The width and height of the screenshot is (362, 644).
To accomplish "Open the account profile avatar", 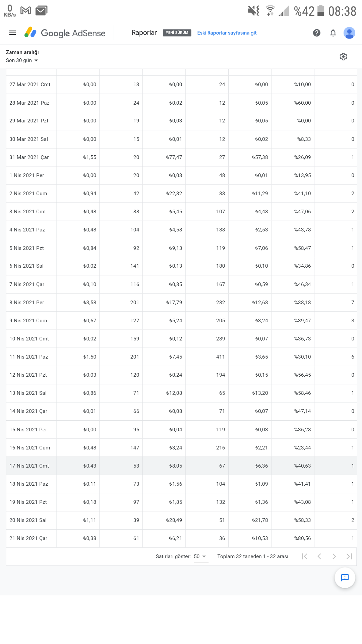I will point(349,33).
